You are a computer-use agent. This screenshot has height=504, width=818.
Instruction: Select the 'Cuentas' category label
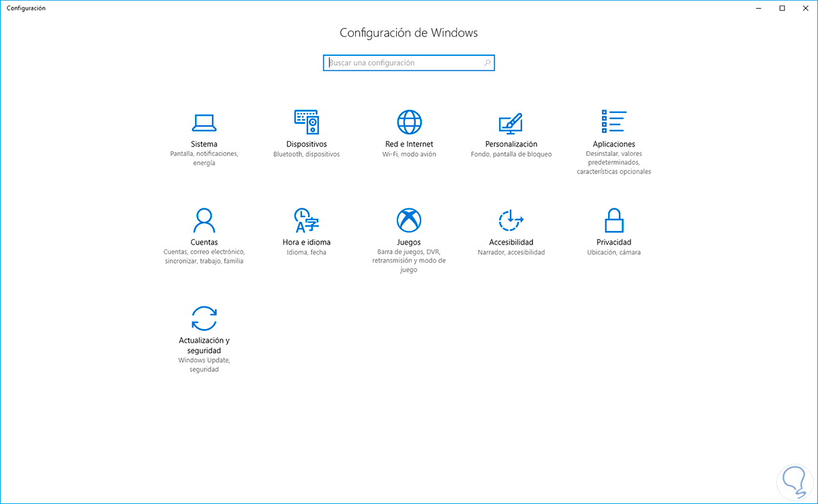click(204, 242)
